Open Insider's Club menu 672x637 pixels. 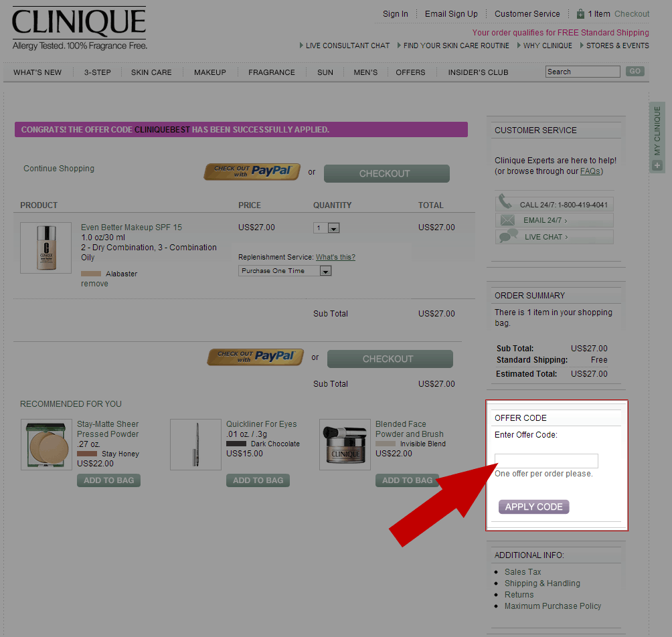click(479, 72)
